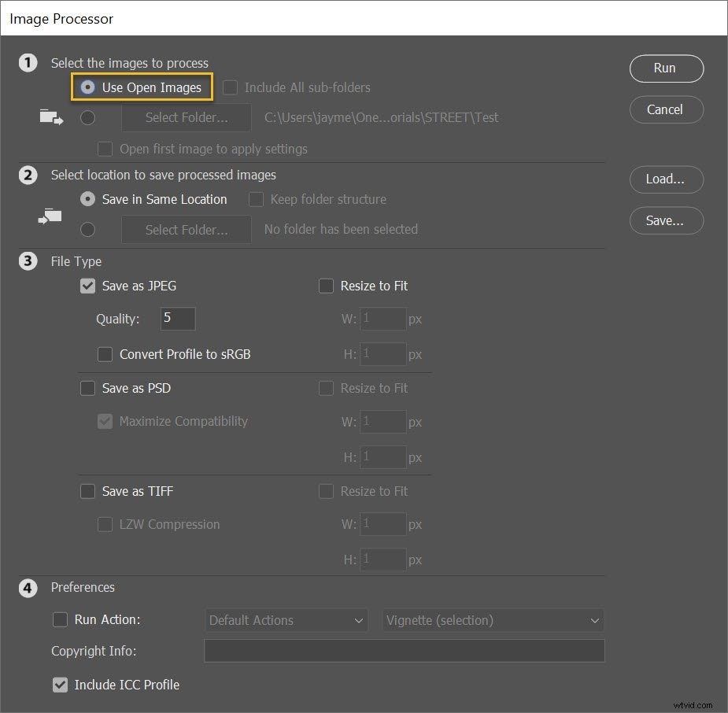Click the Load... button
The height and width of the screenshot is (713, 728).
pyautogui.click(x=666, y=179)
